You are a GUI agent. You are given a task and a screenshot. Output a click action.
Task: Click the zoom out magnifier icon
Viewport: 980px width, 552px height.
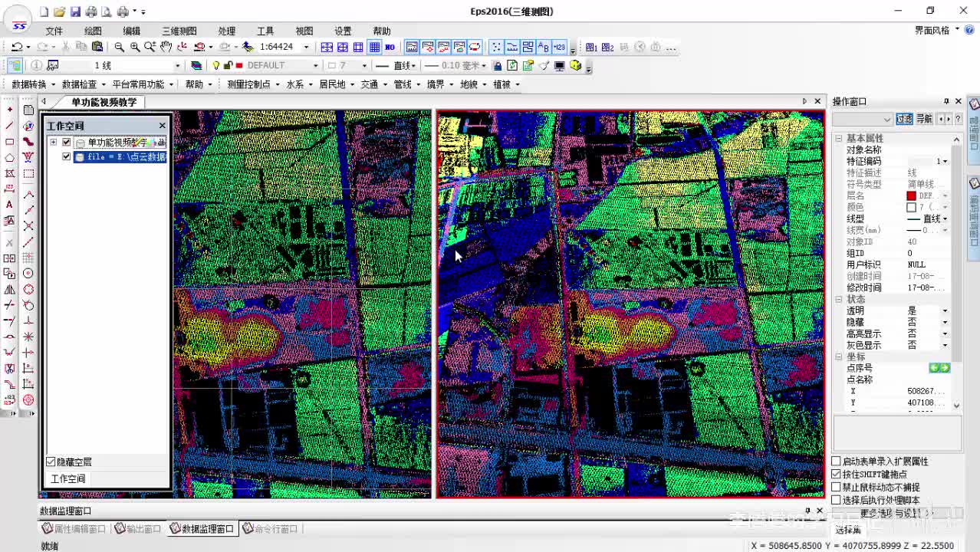[x=120, y=47]
